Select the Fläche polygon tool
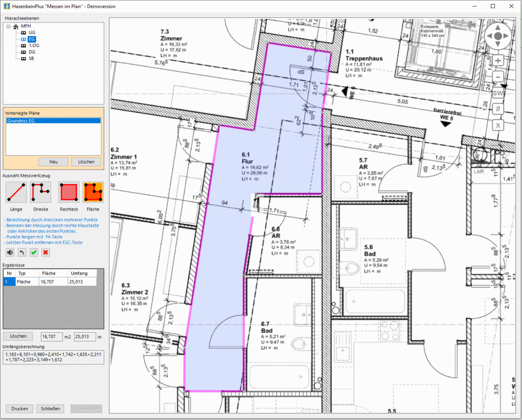This screenshot has width=522, height=420. [x=93, y=192]
